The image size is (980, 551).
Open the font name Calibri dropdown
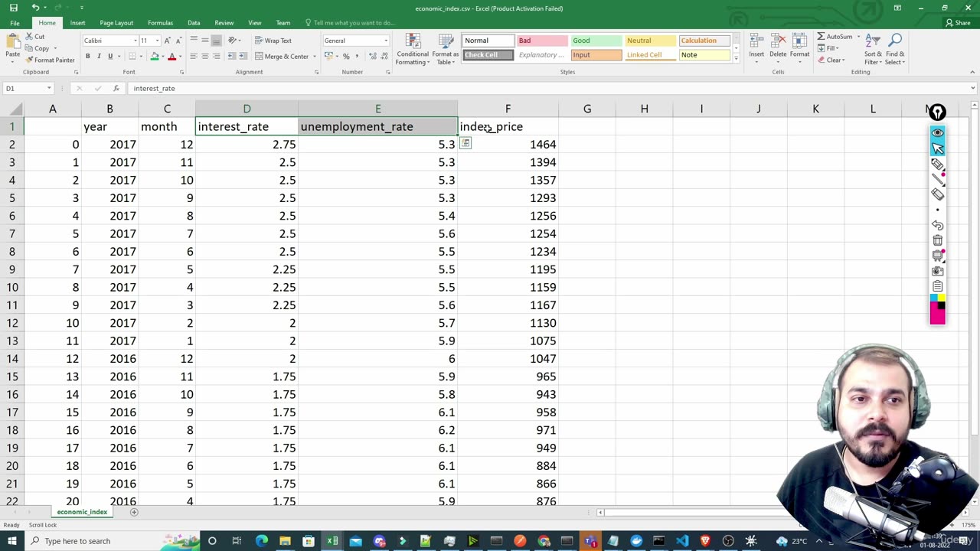(136, 41)
